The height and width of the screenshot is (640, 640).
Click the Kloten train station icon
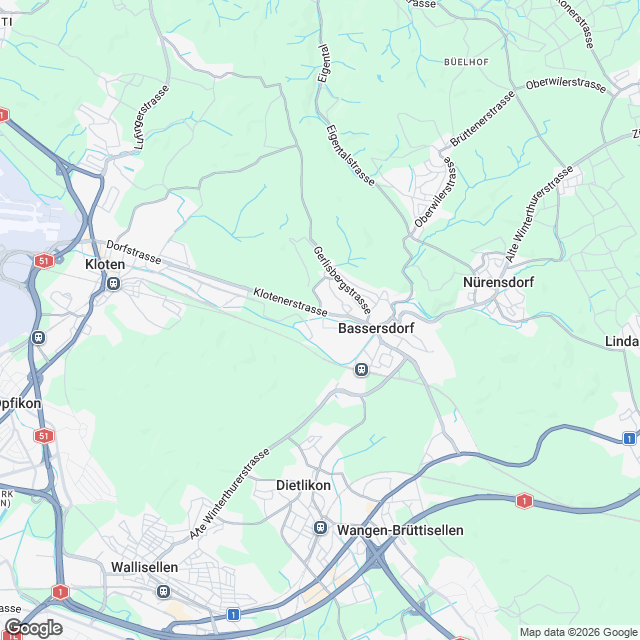tap(113, 283)
